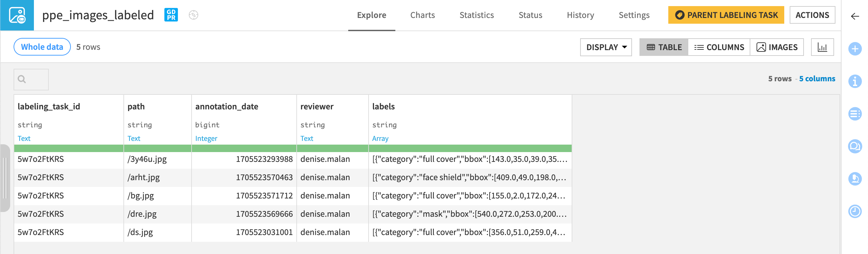
Task: Switch to COLUMNS view
Action: pos(719,47)
